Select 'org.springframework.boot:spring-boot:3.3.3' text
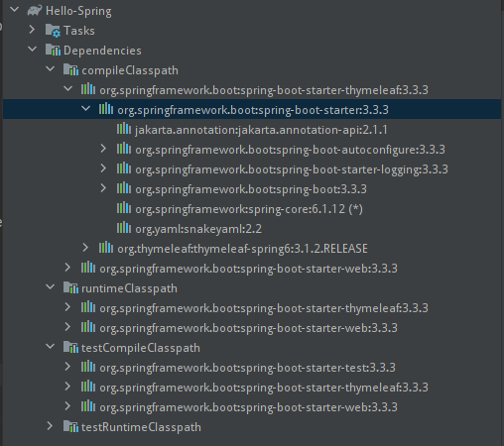Image resolution: width=504 pixels, height=446 pixels. tap(251, 189)
